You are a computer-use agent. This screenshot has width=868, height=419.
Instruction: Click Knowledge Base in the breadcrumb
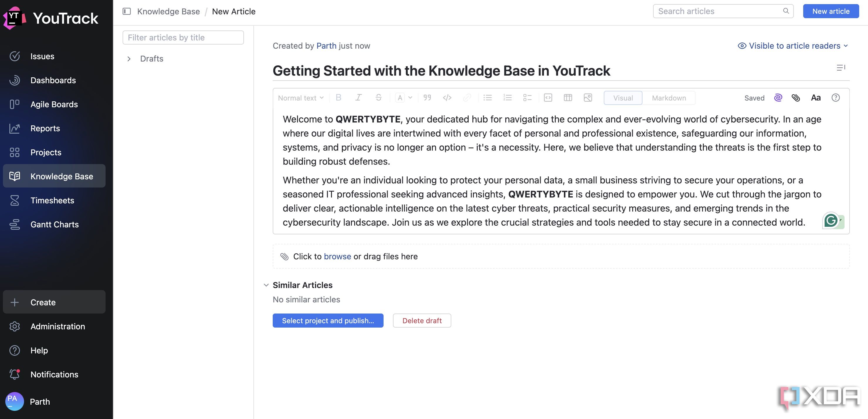[x=169, y=11]
